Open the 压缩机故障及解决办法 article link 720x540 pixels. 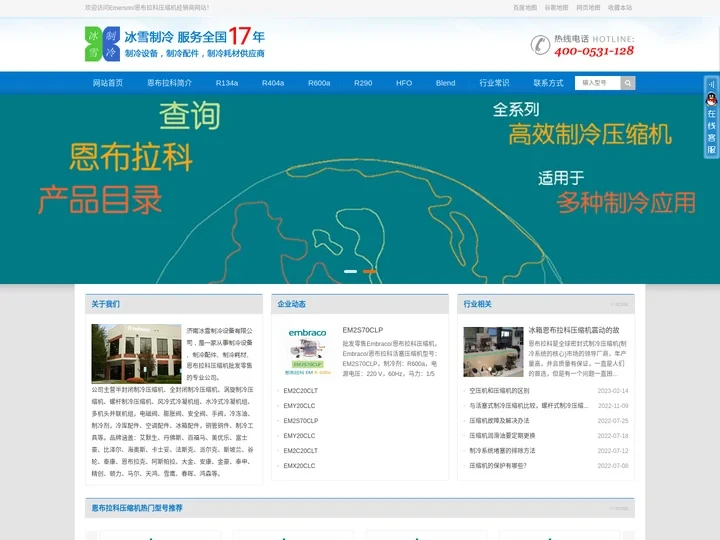[499, 421]
